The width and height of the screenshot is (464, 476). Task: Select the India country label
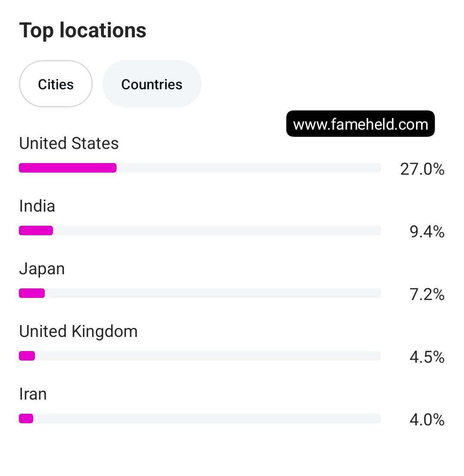click(37, 206)
